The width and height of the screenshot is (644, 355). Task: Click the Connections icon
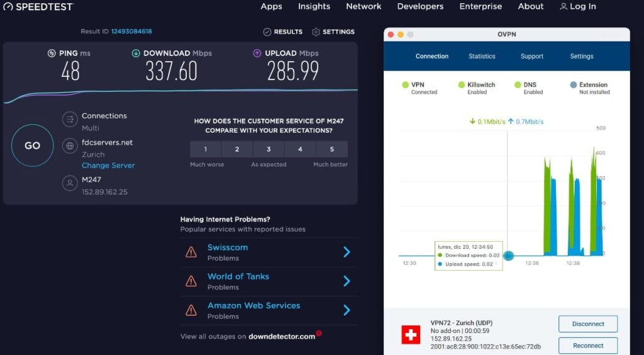(70, 120)
